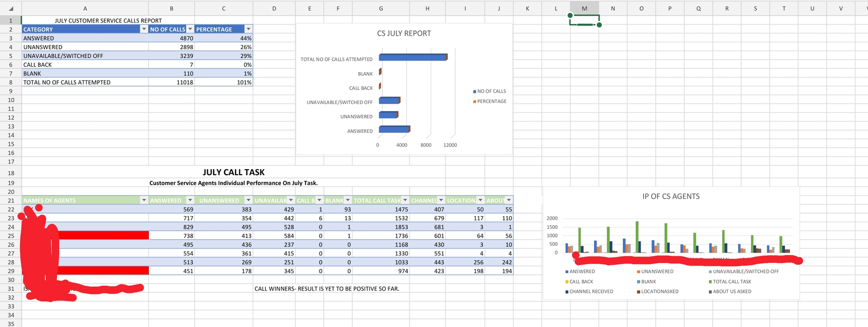Screen dimensions: 868x327
Task: Select the UNAVAILABLE/SWITCHED OFF bar in chart
Action: 390,100
